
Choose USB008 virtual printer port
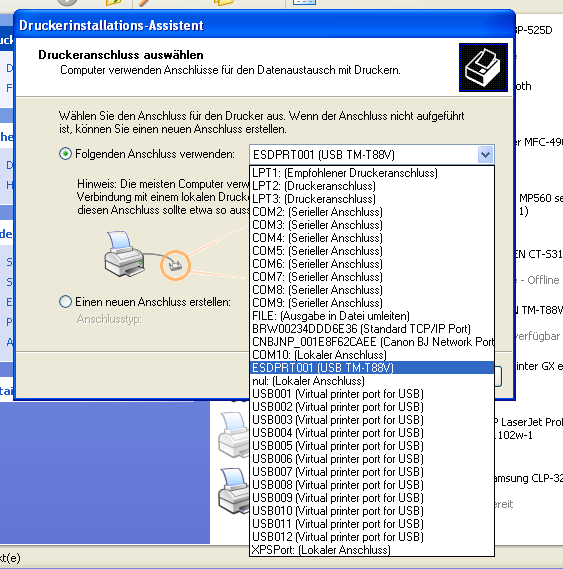[372, 485]
